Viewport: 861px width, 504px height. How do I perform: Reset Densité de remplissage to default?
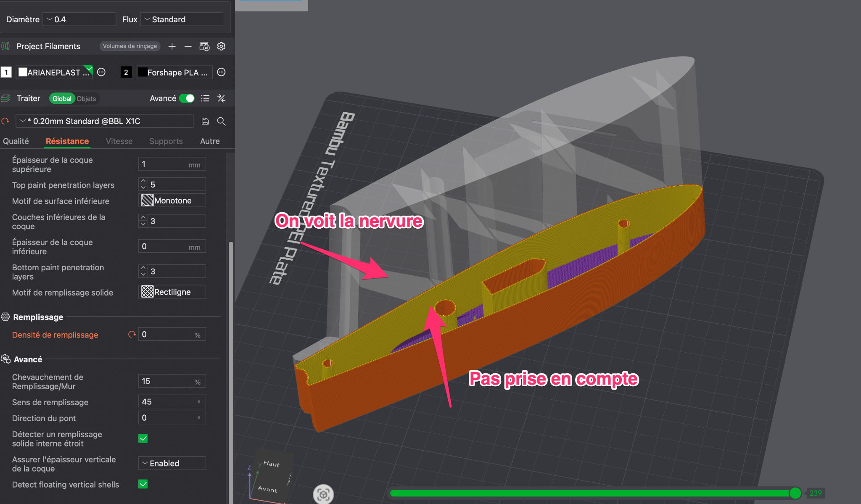pyautogui.click(x=132, y=335)
